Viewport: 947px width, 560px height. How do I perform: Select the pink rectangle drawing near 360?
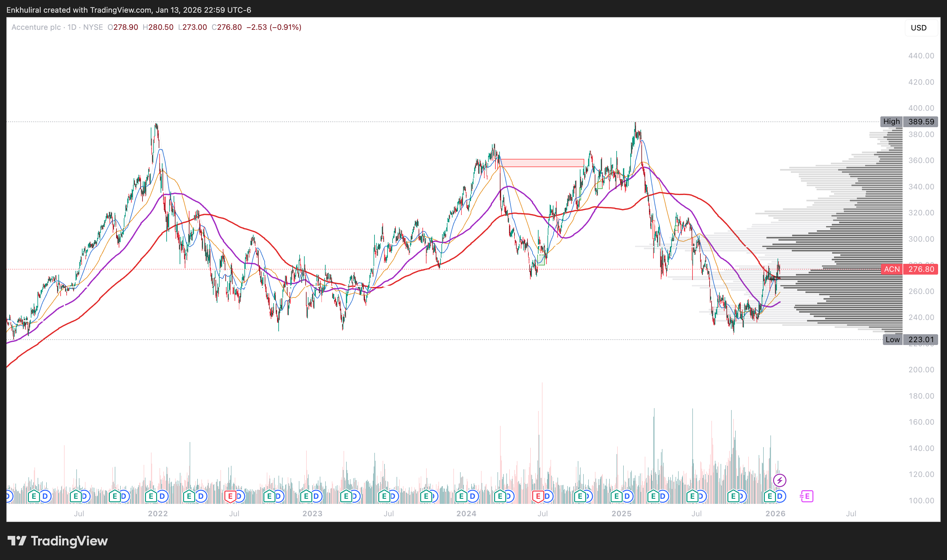(x=542, y=163)
